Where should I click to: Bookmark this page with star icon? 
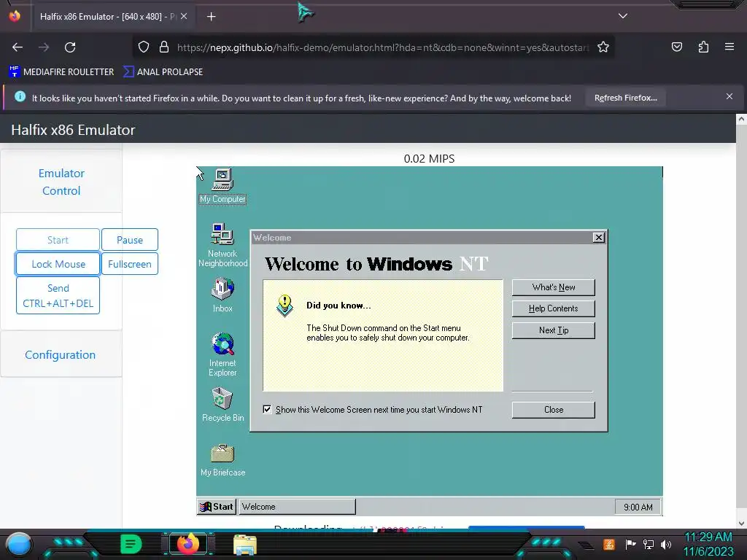pos(603,47)
